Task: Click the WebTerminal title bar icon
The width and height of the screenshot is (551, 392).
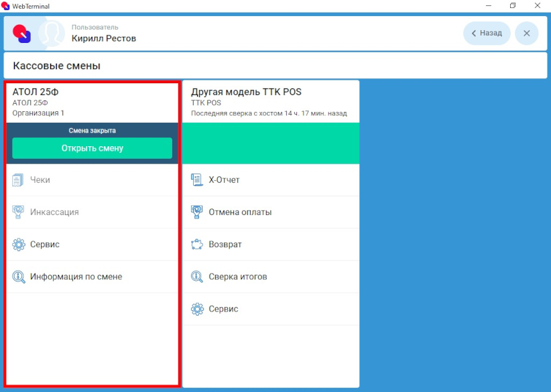Action: coord(5,6)
